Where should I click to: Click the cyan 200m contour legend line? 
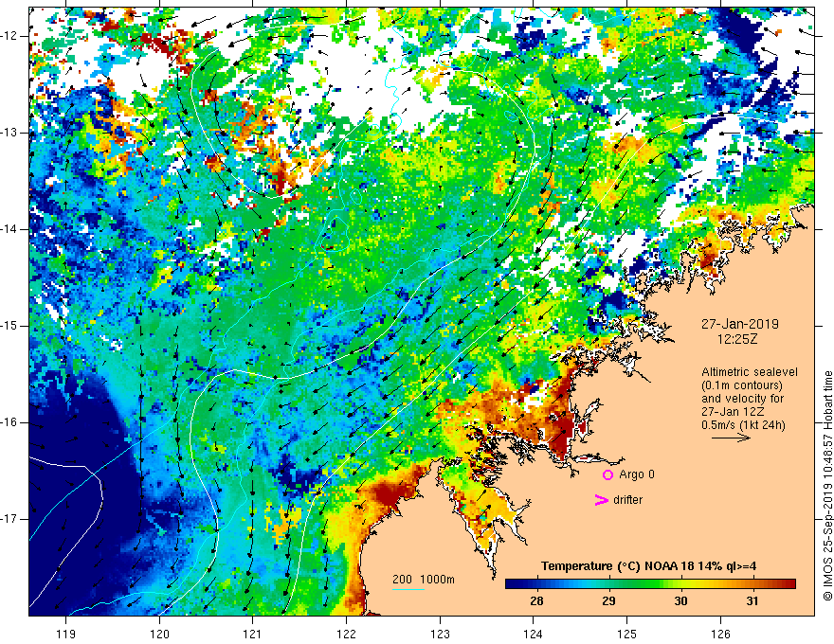click(x=408, y=590)
